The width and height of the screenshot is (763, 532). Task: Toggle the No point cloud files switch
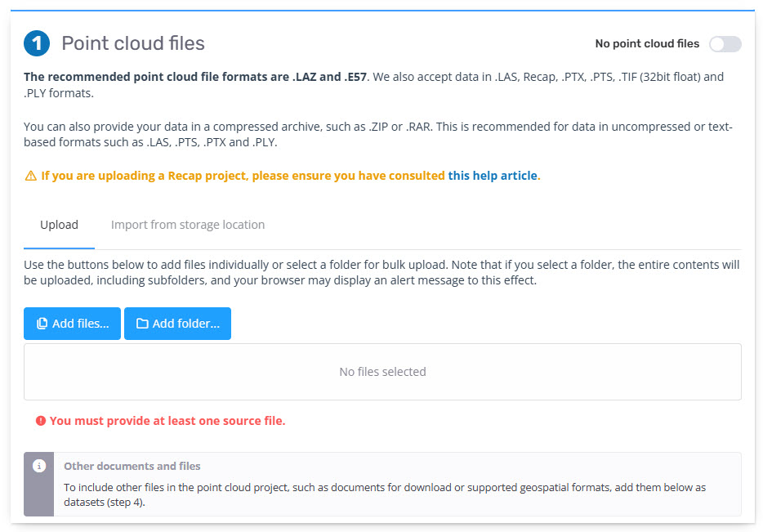[x=725, y=44]
